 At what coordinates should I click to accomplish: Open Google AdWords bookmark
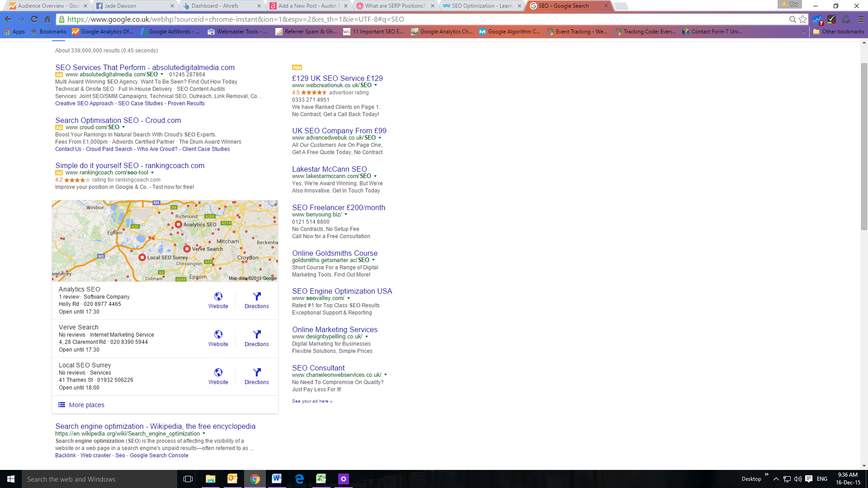[x=170, y=32]
